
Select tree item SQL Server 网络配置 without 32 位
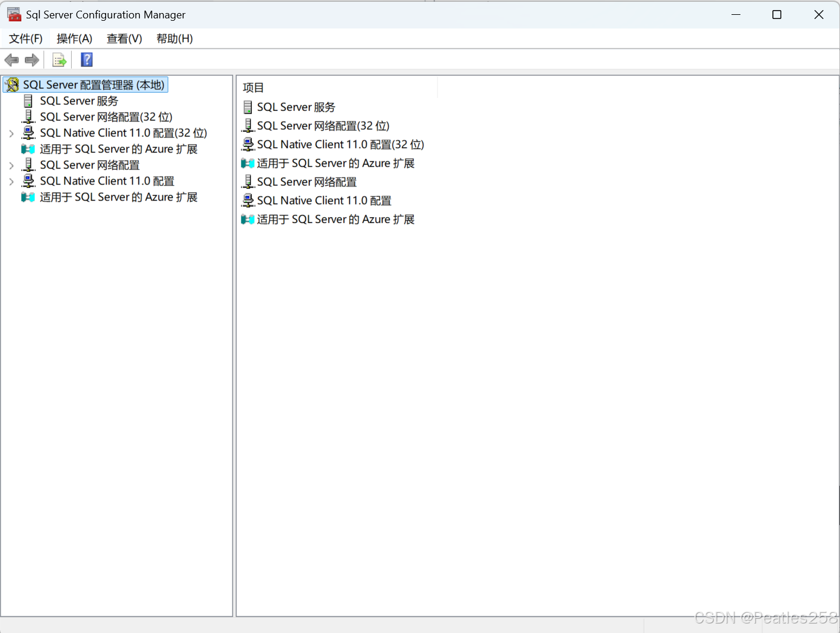(x=90, y=165)
